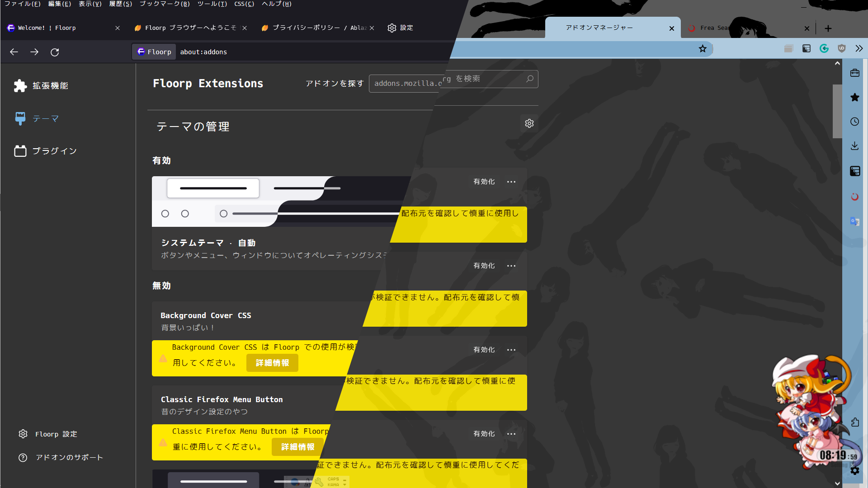Select the プラグイン (Plugins) sidebar icon
Screen dimensions: 868x488
click(20, 151)
